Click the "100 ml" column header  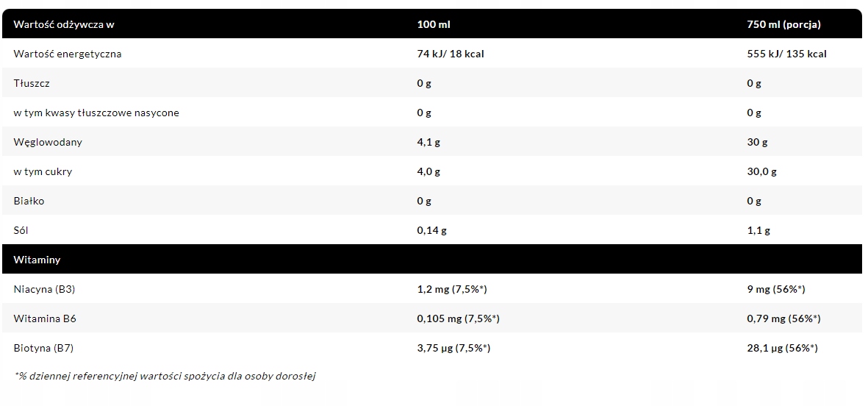pos(434,24)
